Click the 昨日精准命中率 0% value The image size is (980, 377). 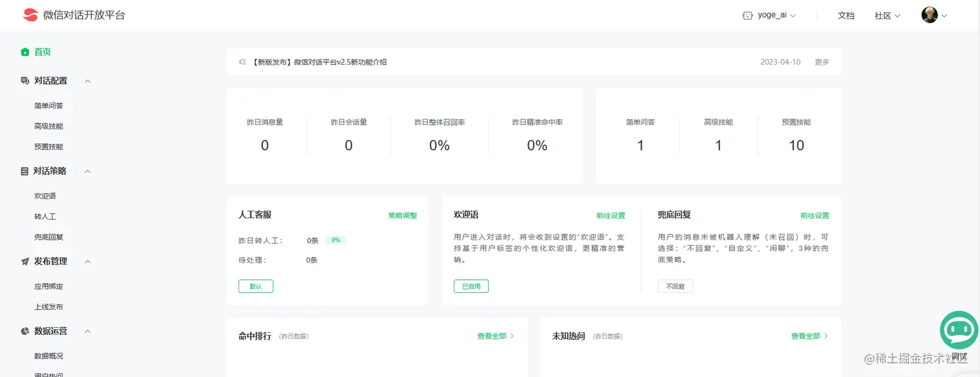click(537, 146)
